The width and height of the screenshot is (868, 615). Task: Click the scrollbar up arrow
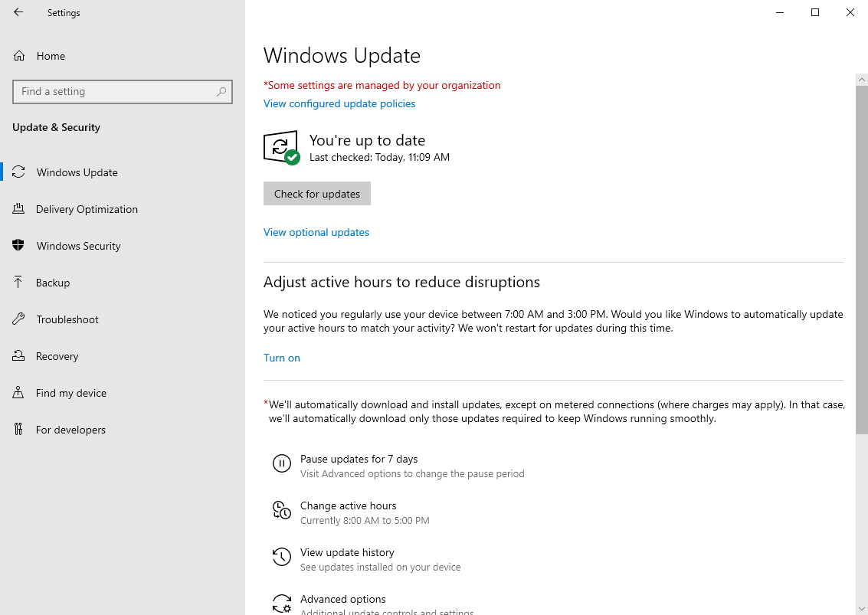tap(861, 80)
